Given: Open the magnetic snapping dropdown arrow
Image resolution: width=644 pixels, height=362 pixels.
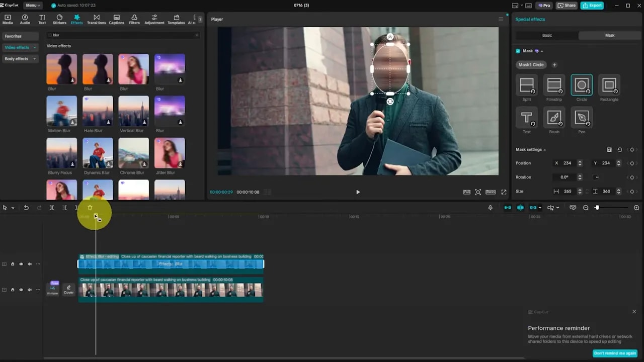Looking at the screenshot, I should (x=540, y=208).
